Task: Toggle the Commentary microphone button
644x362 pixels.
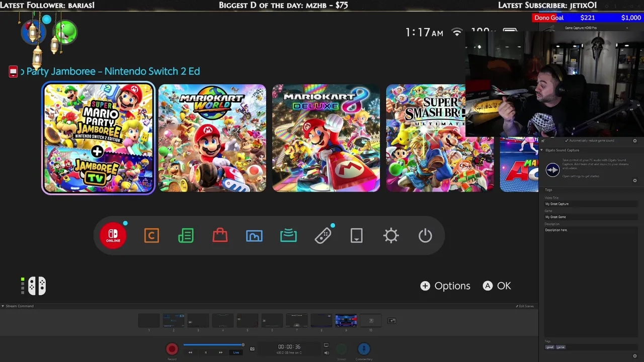Action: click(x=364, y=349)
